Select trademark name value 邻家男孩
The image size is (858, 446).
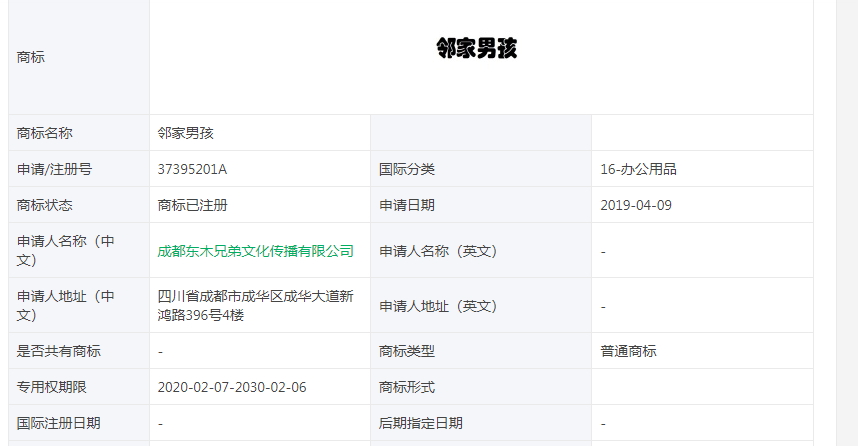pyautogui.click(x=185, y=133)
